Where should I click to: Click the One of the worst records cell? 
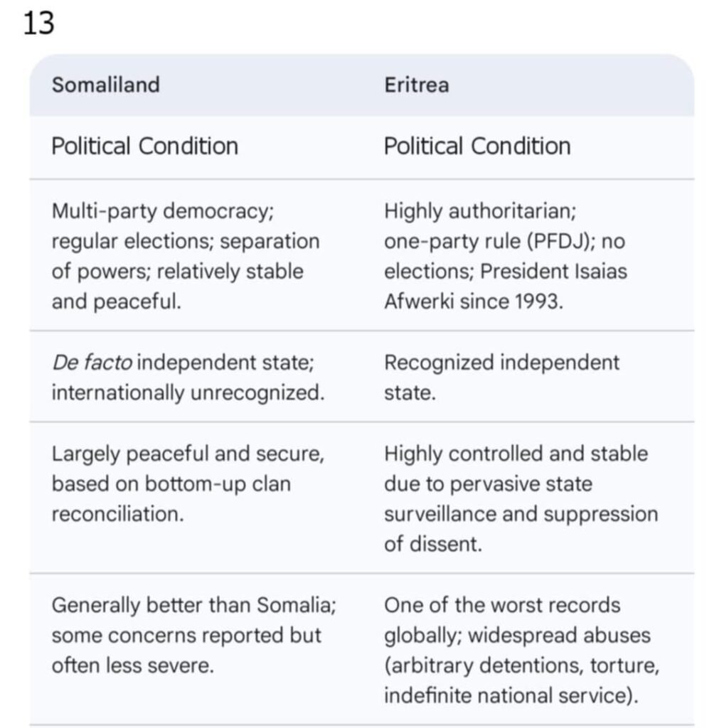click(x=517, y=650)
